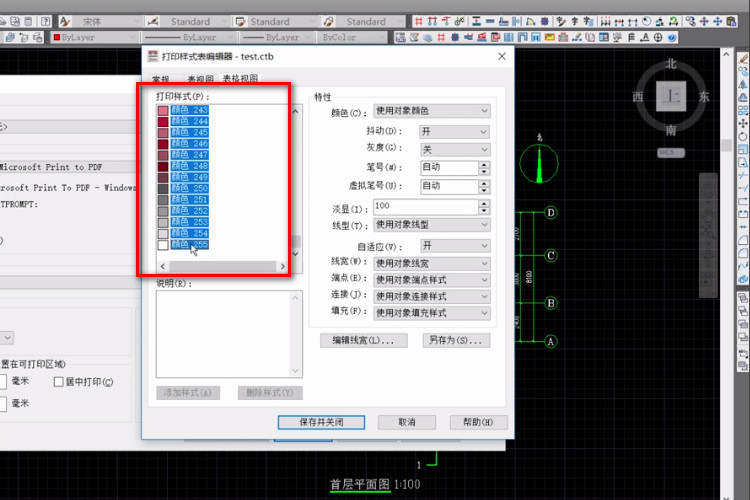Click the view cube top face 上

(671, 96)
